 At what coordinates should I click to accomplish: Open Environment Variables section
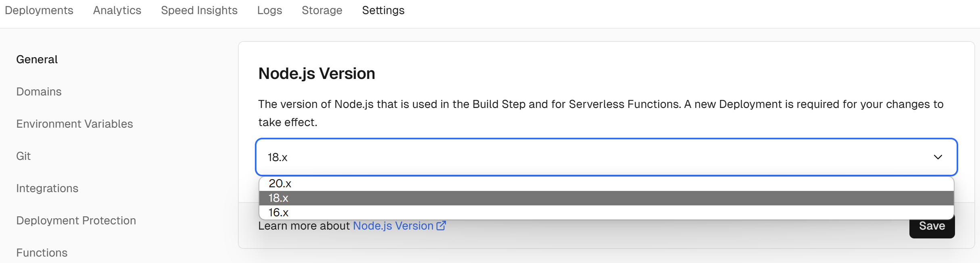click(75, 124)
